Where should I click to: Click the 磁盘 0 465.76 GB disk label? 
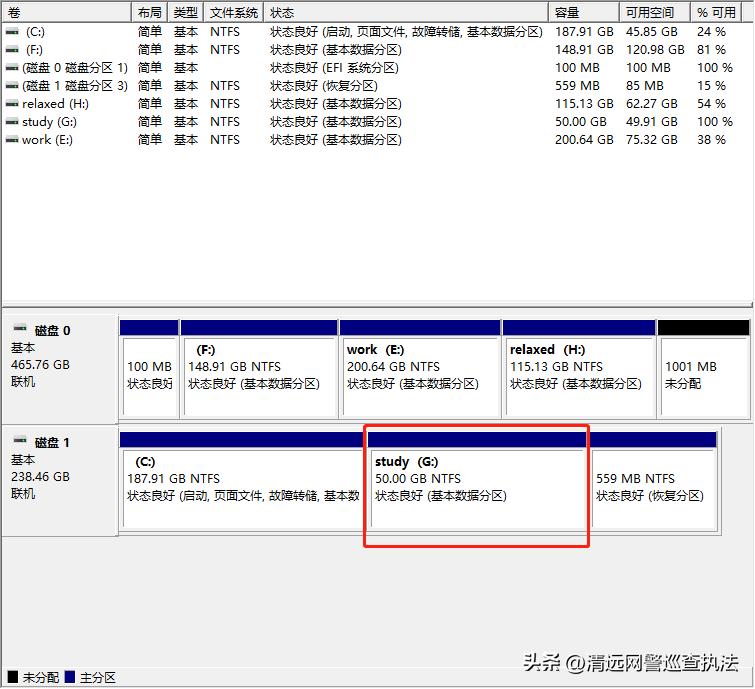tap(60, 369)
